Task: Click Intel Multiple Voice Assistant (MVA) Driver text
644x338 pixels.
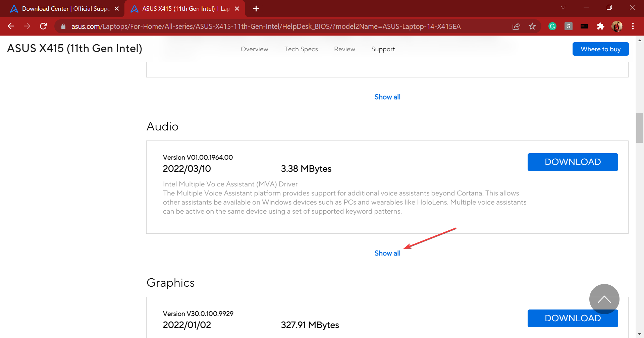Action: [230, 184]
